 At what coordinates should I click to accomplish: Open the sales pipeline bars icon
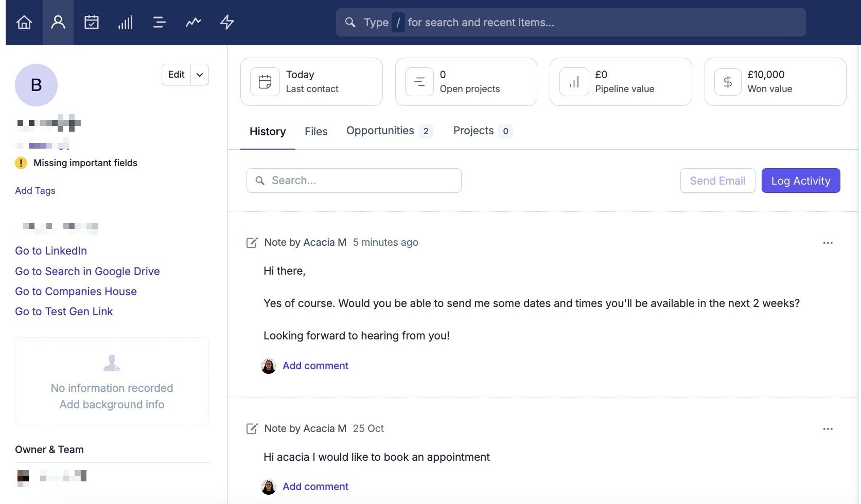(125, 23)
